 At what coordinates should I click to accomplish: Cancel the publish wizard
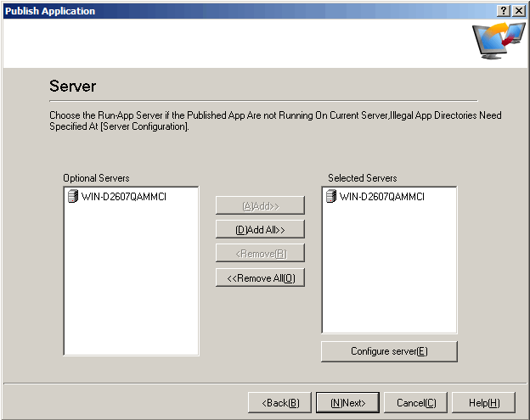(x=415, y=403)
